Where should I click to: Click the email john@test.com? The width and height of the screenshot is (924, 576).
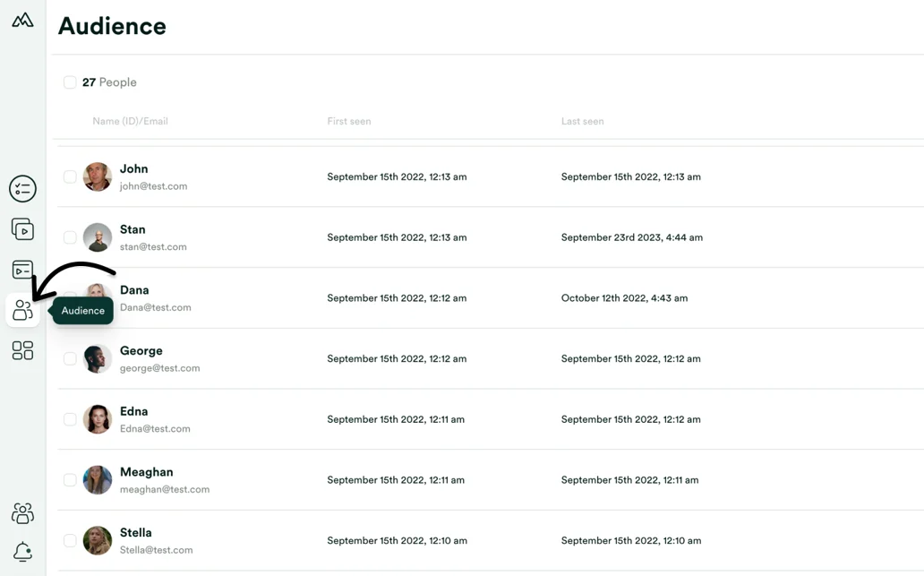click(x=152, y=187)
